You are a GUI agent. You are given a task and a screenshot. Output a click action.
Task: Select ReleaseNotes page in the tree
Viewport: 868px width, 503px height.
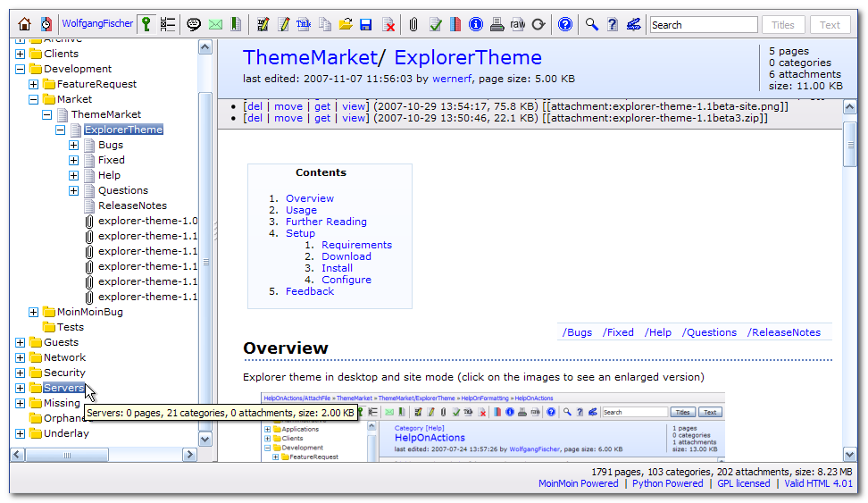131,205
